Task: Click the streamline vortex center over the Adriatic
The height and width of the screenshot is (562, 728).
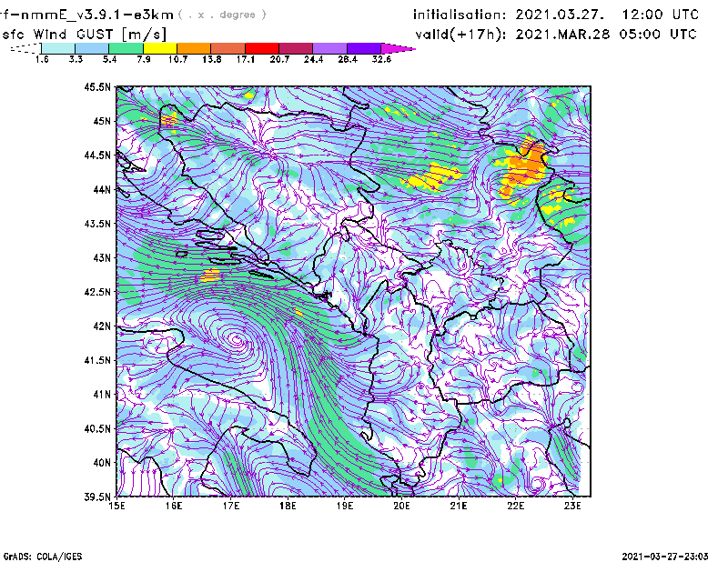Action: tap(237, 341)
